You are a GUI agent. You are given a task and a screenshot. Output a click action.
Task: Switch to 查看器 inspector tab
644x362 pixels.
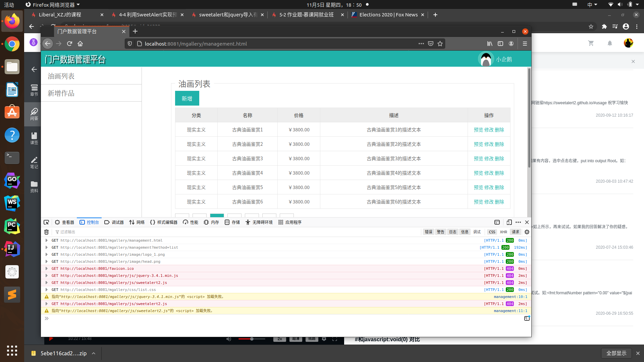[x=64, y=222]
